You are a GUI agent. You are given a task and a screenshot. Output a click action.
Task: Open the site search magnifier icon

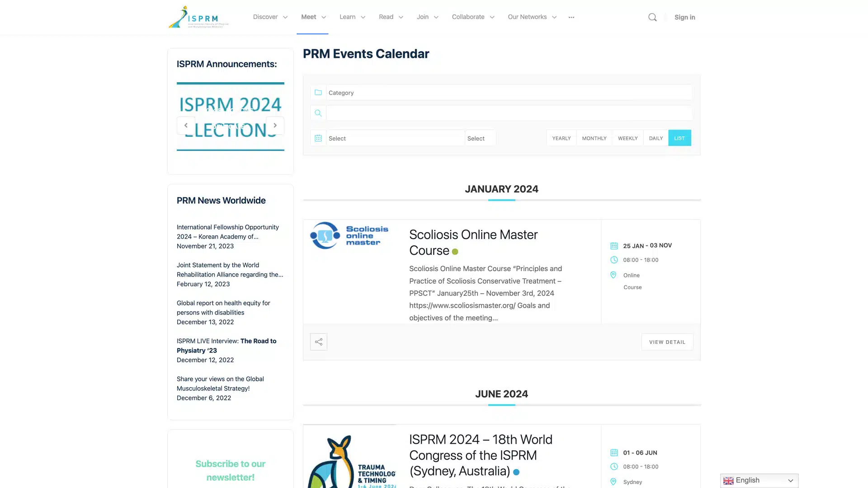tap(652, 17)
